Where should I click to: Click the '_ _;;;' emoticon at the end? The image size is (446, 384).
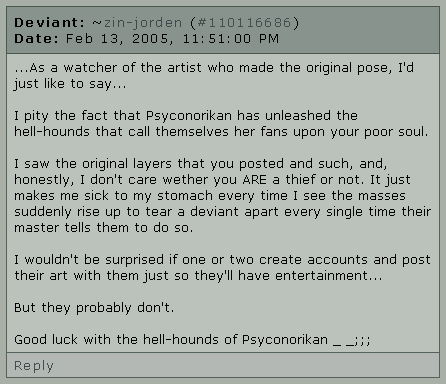click(352, 341)
